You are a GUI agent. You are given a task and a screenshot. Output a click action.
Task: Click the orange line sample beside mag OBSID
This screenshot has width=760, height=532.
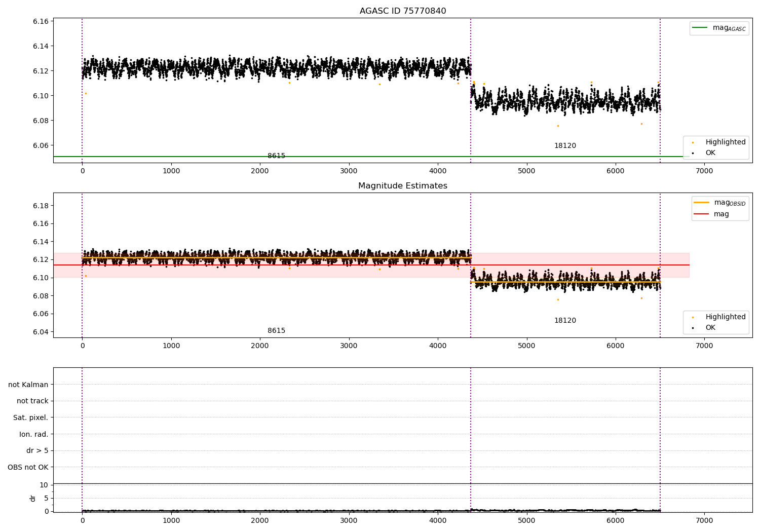pyautogui.click(x=701, y=203)
